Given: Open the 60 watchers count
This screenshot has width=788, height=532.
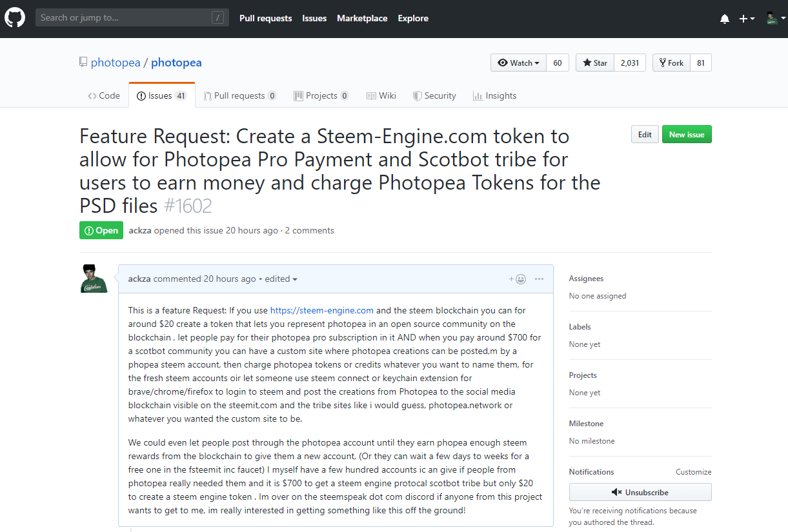Looking at the screenshot, I should (x=558, y=63).
